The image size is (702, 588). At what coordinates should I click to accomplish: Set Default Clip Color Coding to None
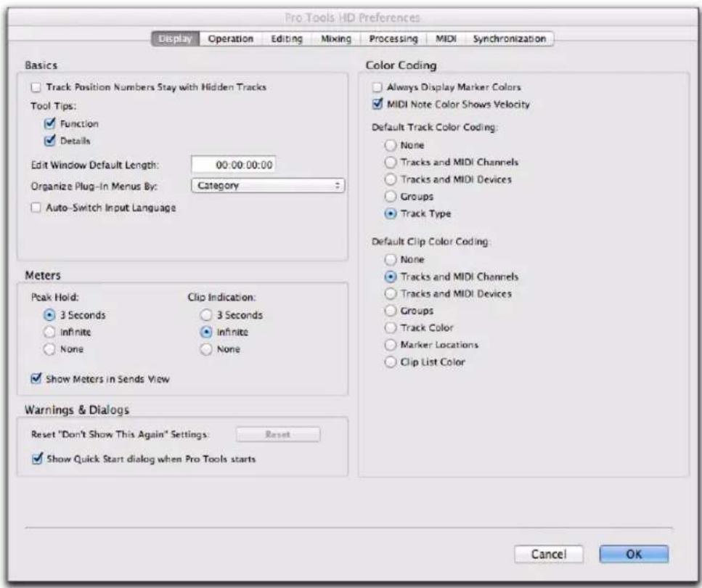tap(391, 260)
